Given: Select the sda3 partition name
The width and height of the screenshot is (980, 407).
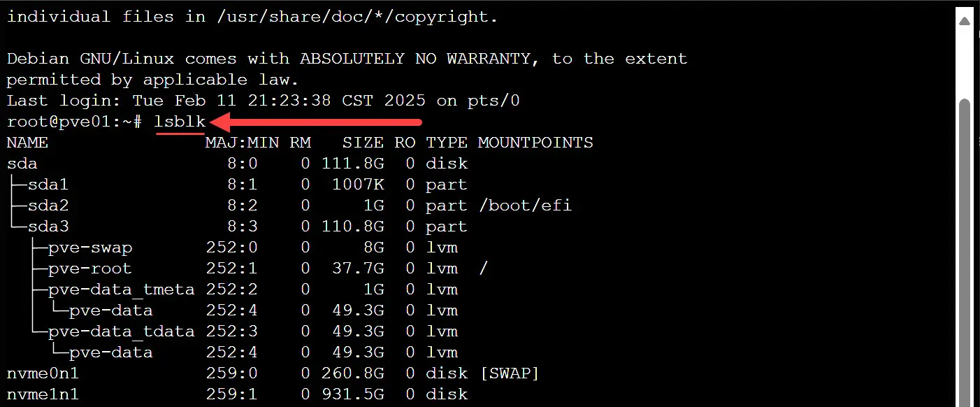Looking at the screenshot, I should (x=48, y=227).
